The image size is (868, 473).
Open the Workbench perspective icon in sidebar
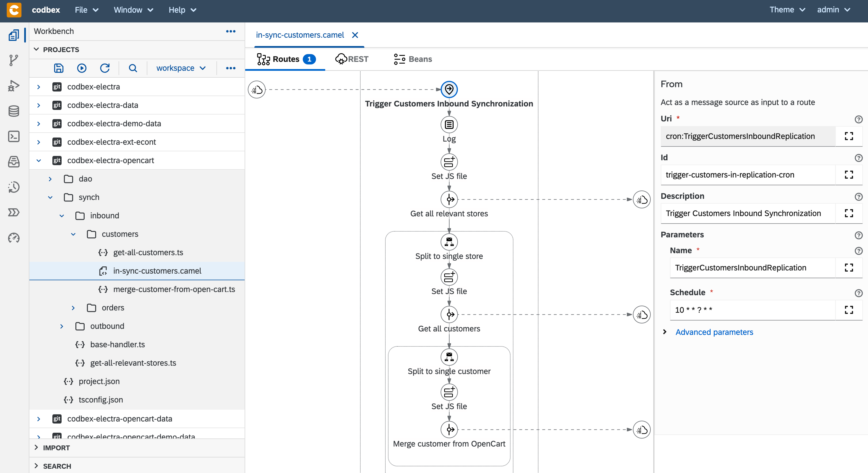point(14,35)
